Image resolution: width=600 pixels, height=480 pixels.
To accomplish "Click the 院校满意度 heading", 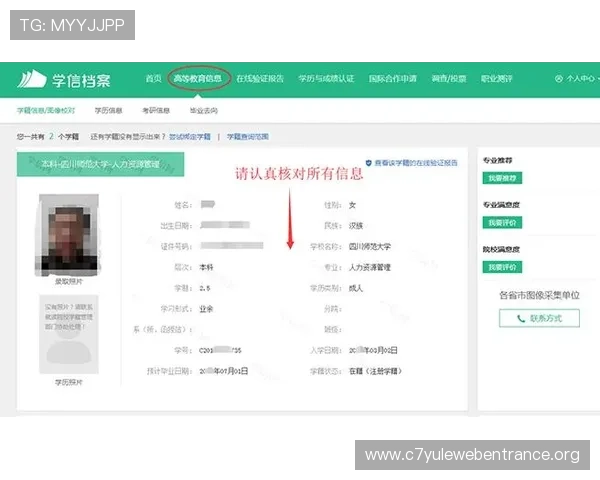I will 501,250.
